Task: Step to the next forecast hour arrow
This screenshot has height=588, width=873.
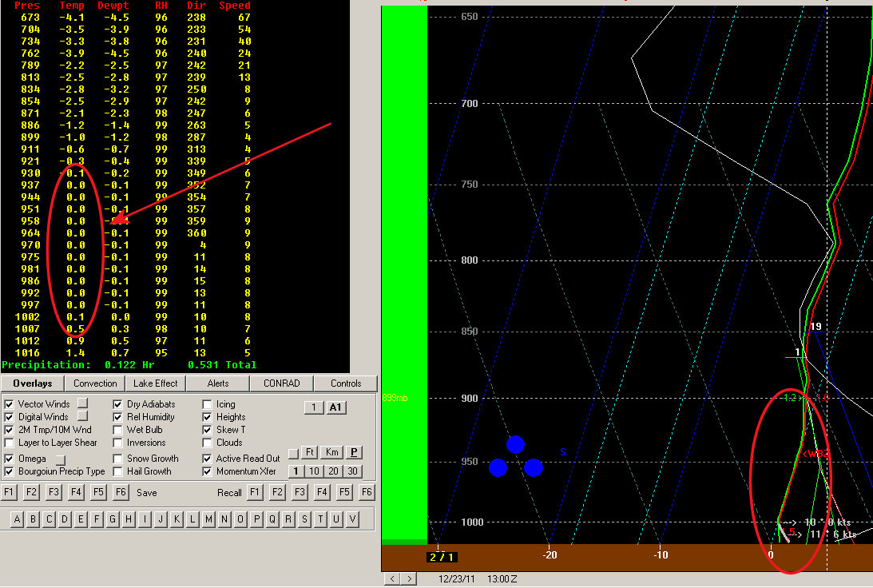Action: tap(409, 579)
